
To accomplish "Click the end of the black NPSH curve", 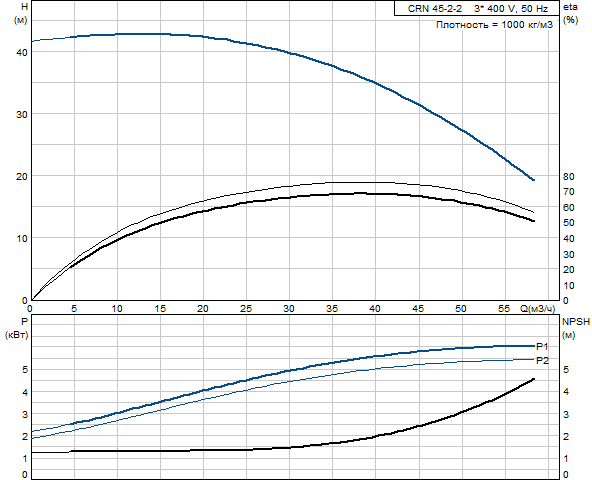I will tap(533, 379).
